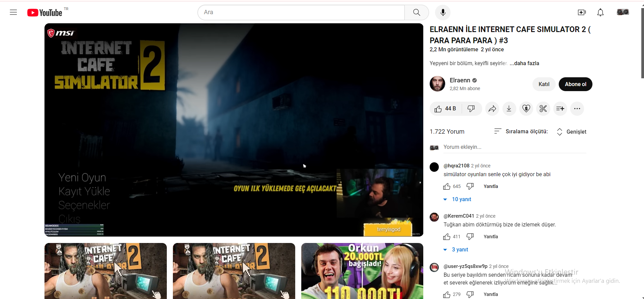Click the video title text
This screenshot has width=644, height=299.
click(510, 35)
